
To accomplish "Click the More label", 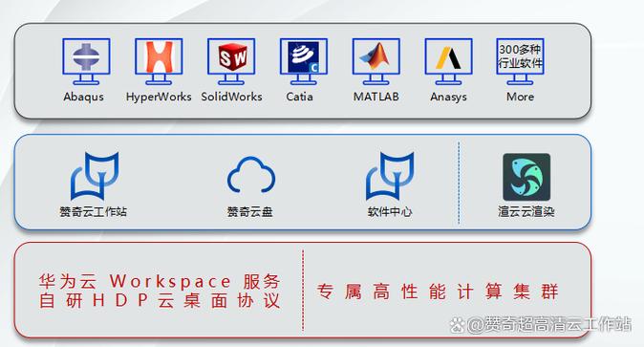I will (x=521, y=97).
